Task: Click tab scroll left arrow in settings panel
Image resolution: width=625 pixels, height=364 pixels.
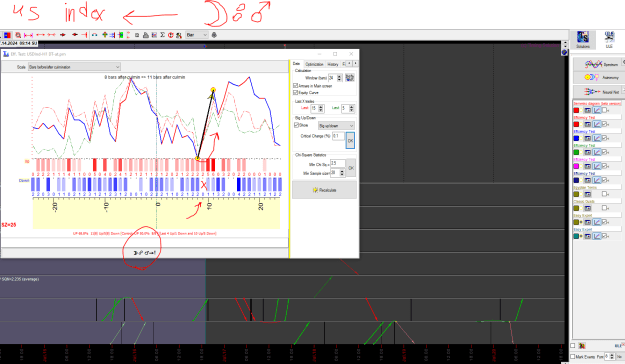Action: point(350,63)
